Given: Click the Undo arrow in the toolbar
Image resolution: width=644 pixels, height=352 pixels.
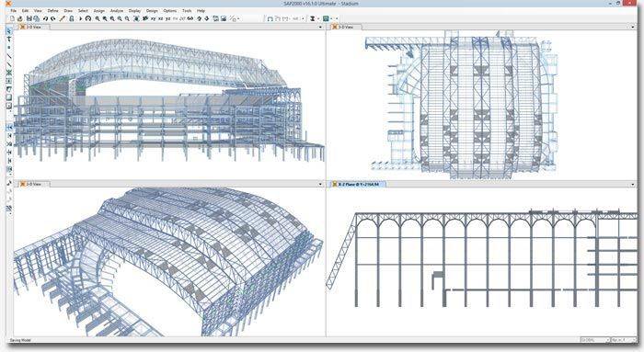Looking at the screenshot, I should [46, 18].
